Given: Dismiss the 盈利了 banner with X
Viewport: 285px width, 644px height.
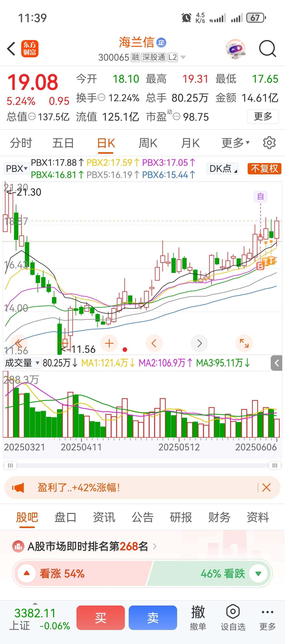Looking at the screenshot, I should [x=266, y=488].
